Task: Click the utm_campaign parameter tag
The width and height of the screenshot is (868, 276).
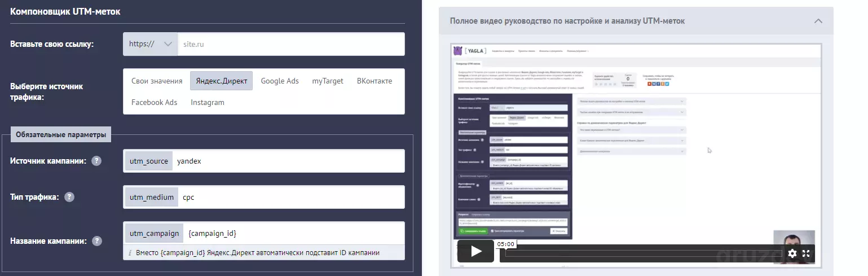Action: click(x=155, y=233)
